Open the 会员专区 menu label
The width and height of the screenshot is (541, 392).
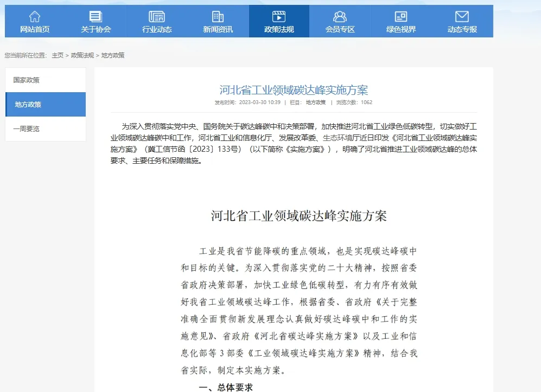click(340, 29)
